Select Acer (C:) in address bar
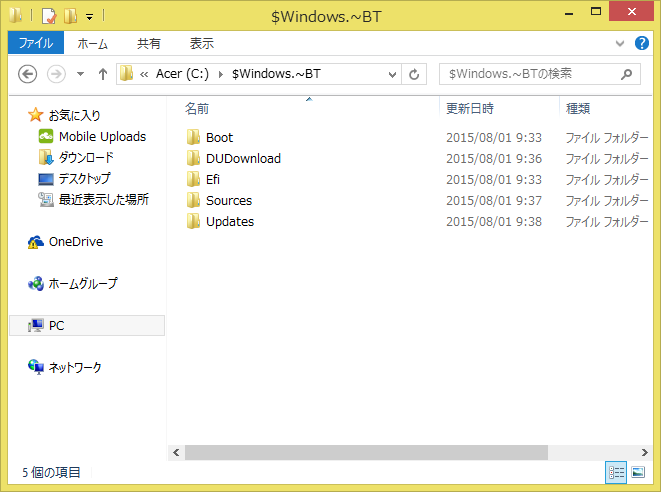The image size is (661, 492). click(x=182, y=74)
